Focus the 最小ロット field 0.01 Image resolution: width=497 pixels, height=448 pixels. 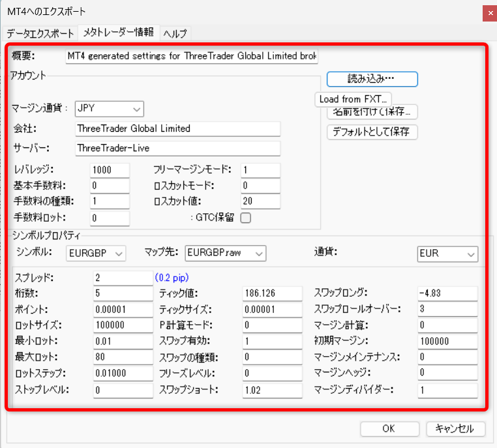pos(123,341)
